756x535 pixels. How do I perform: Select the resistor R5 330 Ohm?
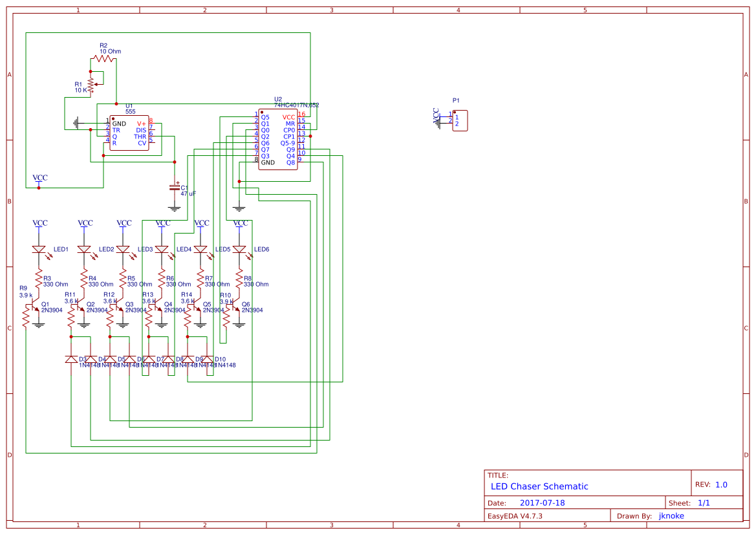pos(124,279)
